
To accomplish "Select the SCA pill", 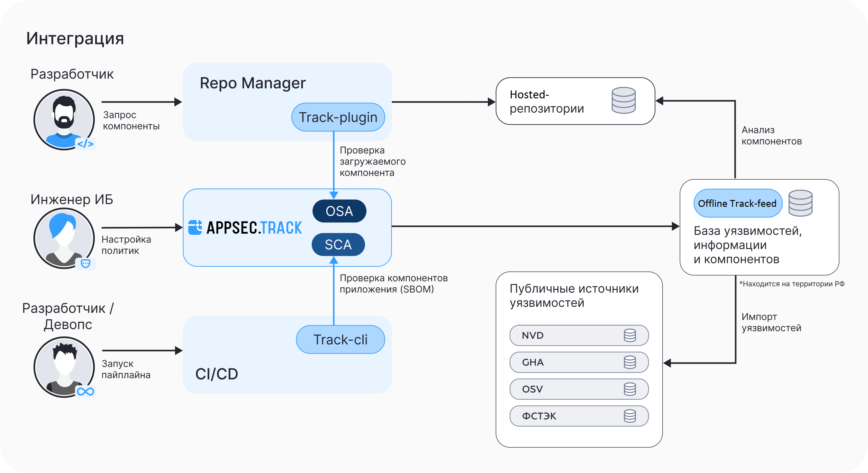I will click(338, 244).
